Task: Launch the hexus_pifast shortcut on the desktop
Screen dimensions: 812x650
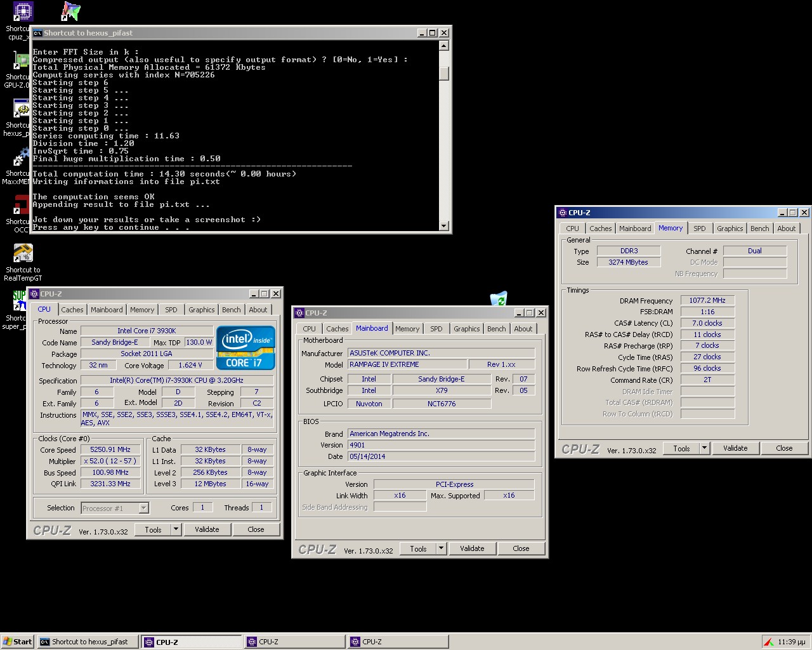Action: pos(22,109)
